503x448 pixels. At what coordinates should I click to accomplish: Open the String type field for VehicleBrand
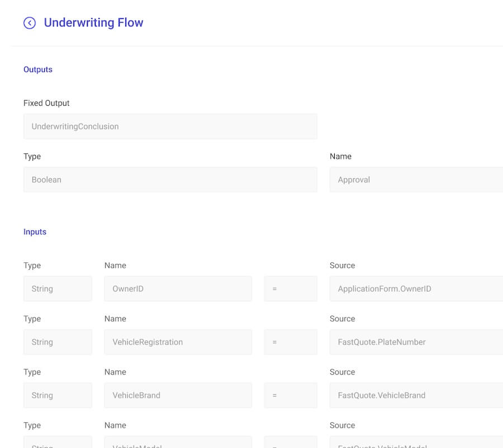pyautogui.click(x=58, y=395)
